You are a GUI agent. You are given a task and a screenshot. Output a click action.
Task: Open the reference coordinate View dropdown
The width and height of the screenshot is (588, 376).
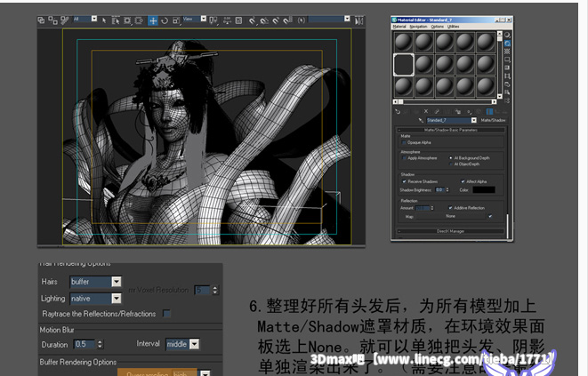(203, 19)
